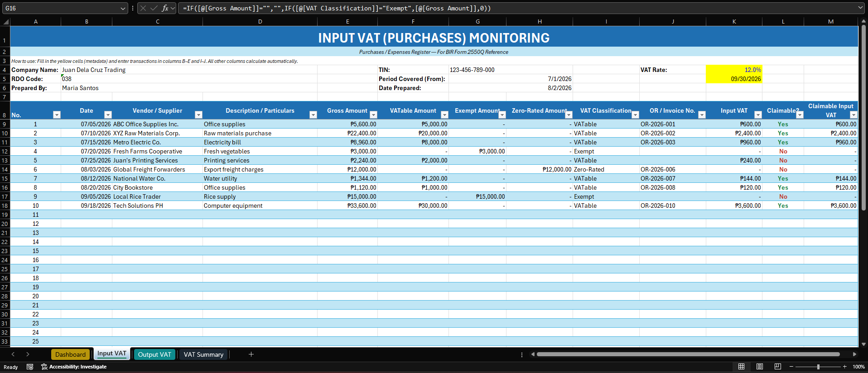Select the cell containing 'Tech Solutions PH'
This screenshot has width=868, height=373.
point(158,206)
